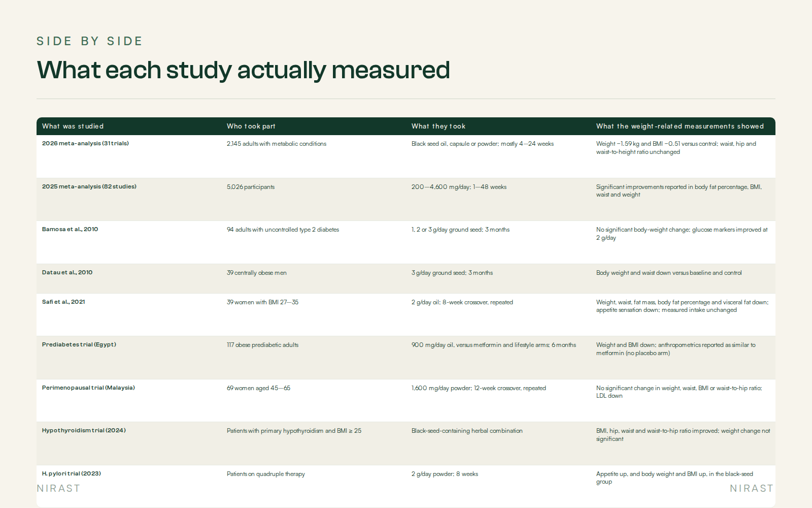The image size is (812, 508).
Task: Select 'Prediabetes trial (Egypt)' row label
Action: (79, 344)
